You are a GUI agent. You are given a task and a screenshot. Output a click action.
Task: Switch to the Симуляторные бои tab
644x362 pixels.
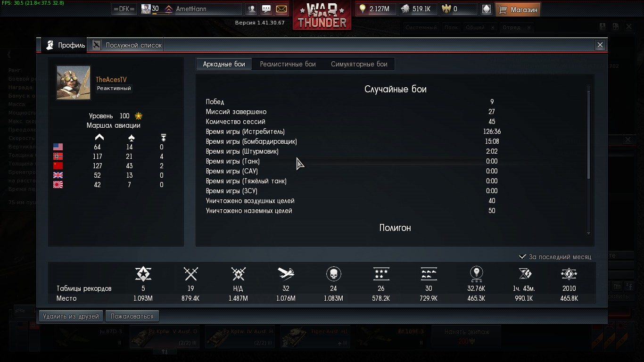click(359, 64)
